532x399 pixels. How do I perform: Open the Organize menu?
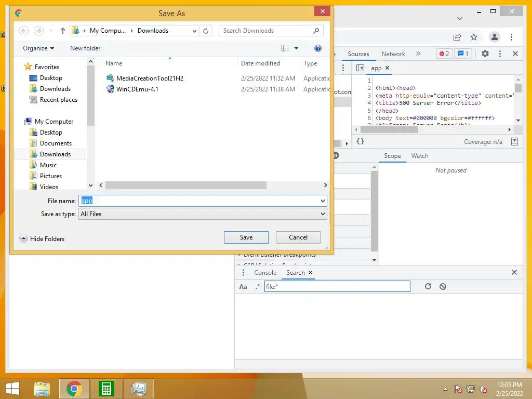(x=38, y=48)
